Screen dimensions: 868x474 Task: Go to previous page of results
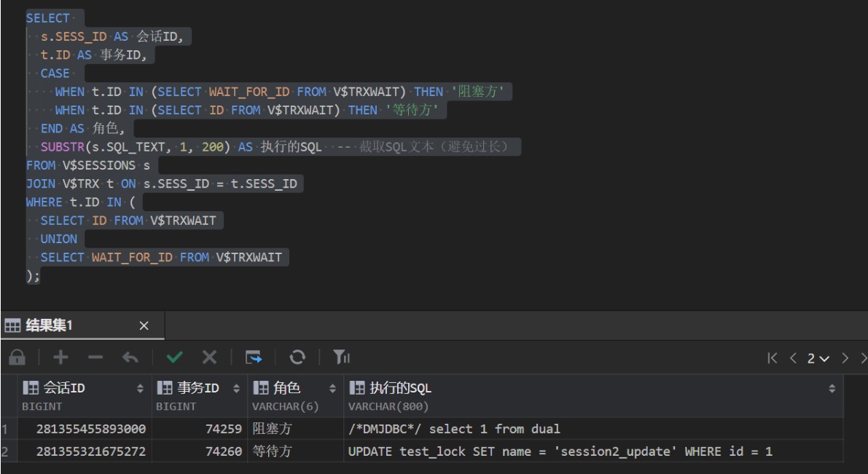(793, 358)
